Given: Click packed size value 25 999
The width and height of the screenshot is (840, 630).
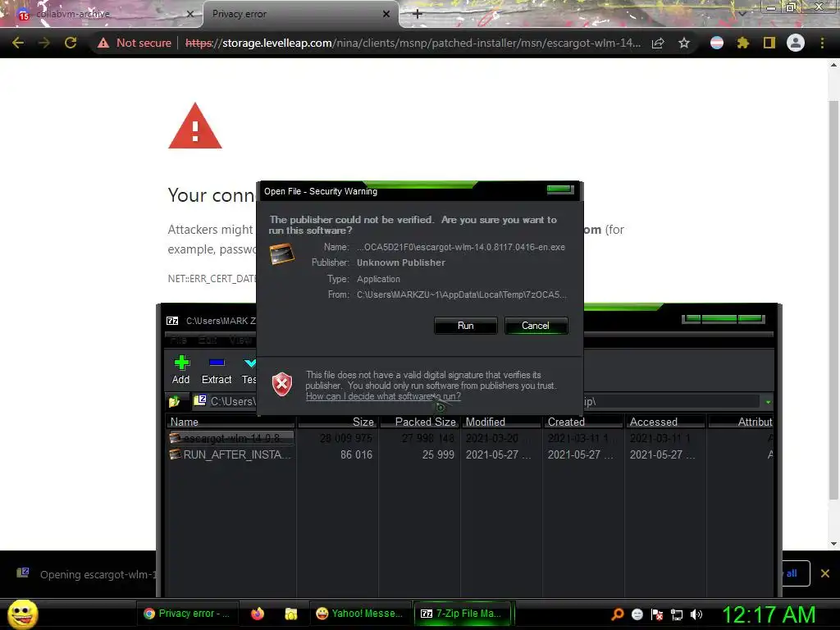Looking at the screenshot, I should [x=438, y=454].
